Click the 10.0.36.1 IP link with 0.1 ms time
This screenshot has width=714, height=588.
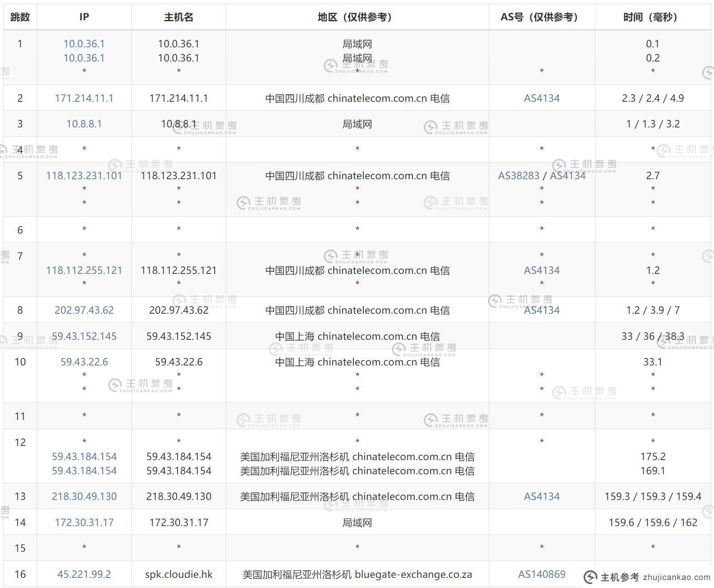pyautogui.click(x=84, y=44)
